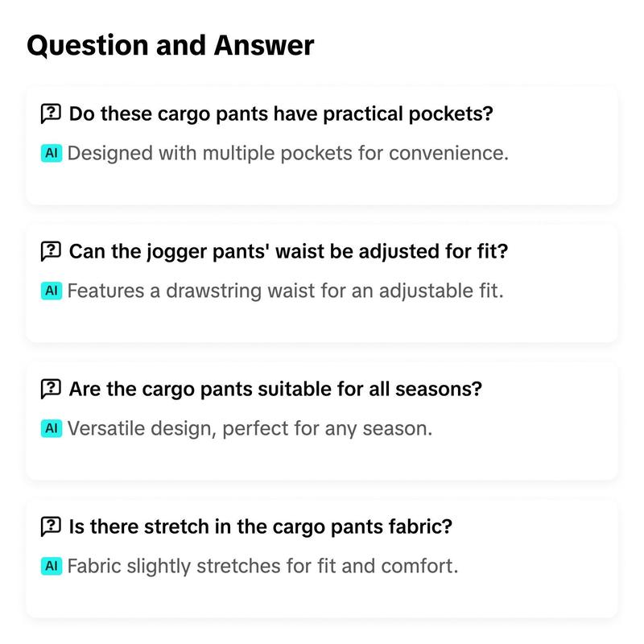The width and height of the screenshot is (644, 644).
Task: Click the question icon beside stretch fabric question
Action: tap(51, 526)
